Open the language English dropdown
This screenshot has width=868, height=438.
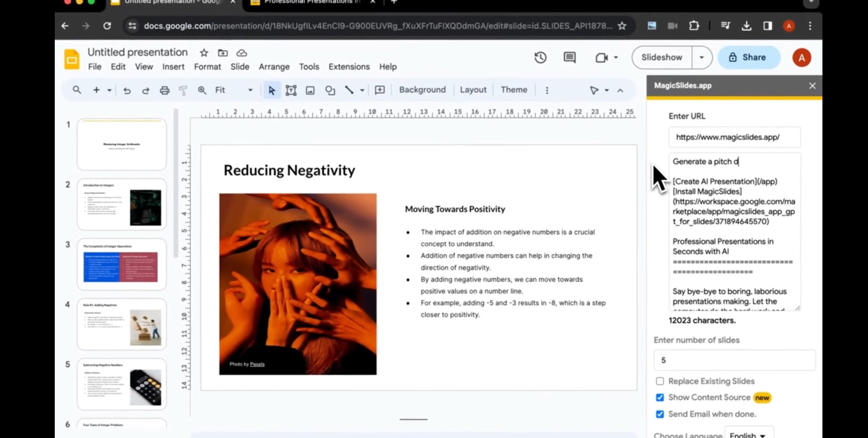click(749, 433)
